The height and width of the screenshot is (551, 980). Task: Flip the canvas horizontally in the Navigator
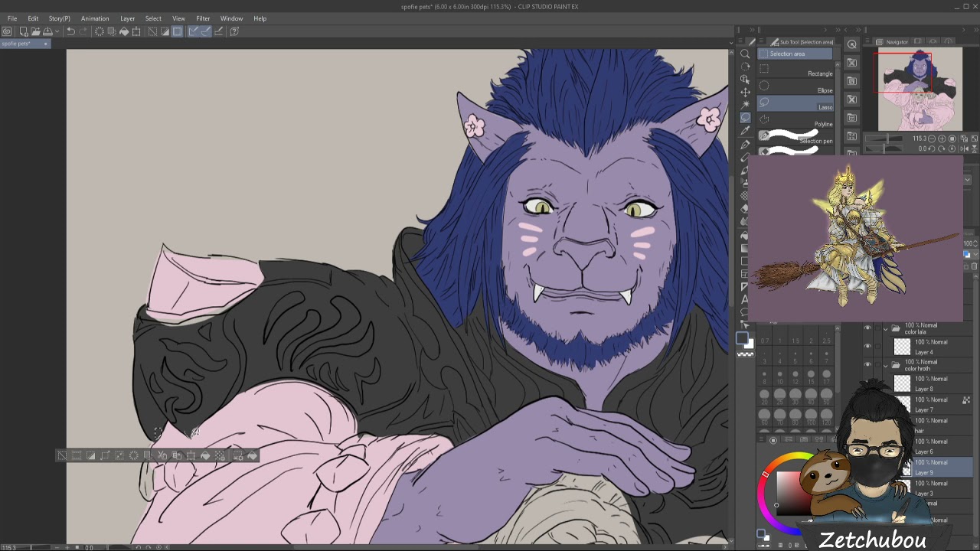(963, 148)
